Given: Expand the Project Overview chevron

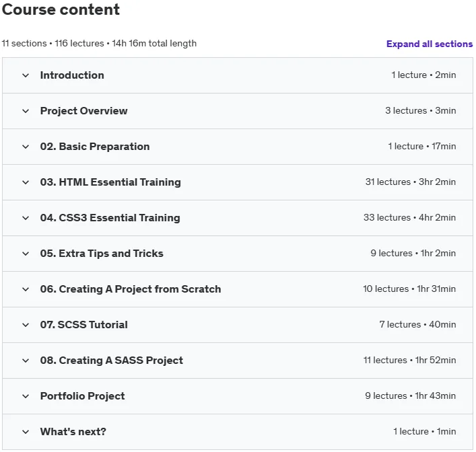Looking at the screenshot, I should (x=26, y=111).
